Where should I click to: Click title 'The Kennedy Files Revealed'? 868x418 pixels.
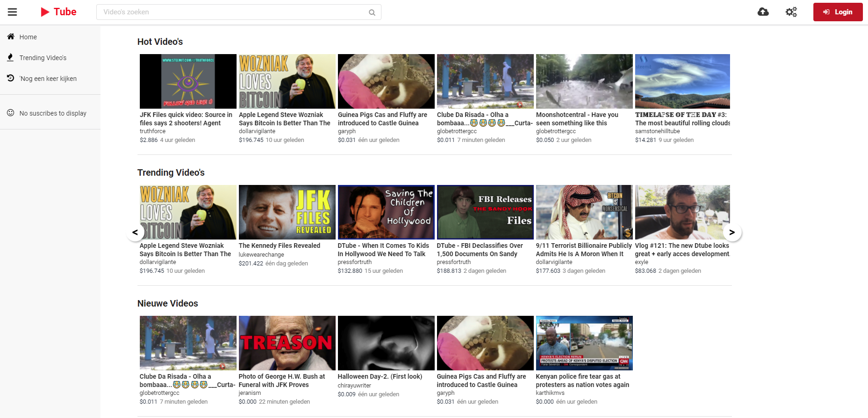(280, 246)
